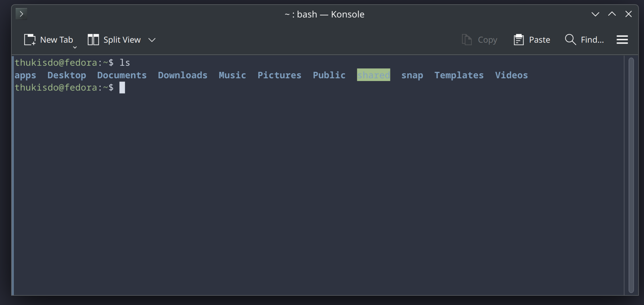The image size is (644, 305).
Task: Click the highlighted shared directory name
Action: coord(374,75)
